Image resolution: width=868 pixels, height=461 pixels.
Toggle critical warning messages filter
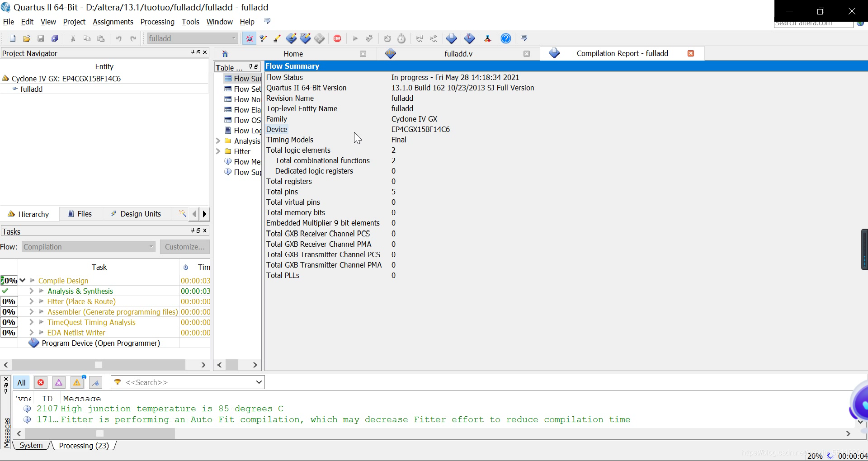[59, 382]
